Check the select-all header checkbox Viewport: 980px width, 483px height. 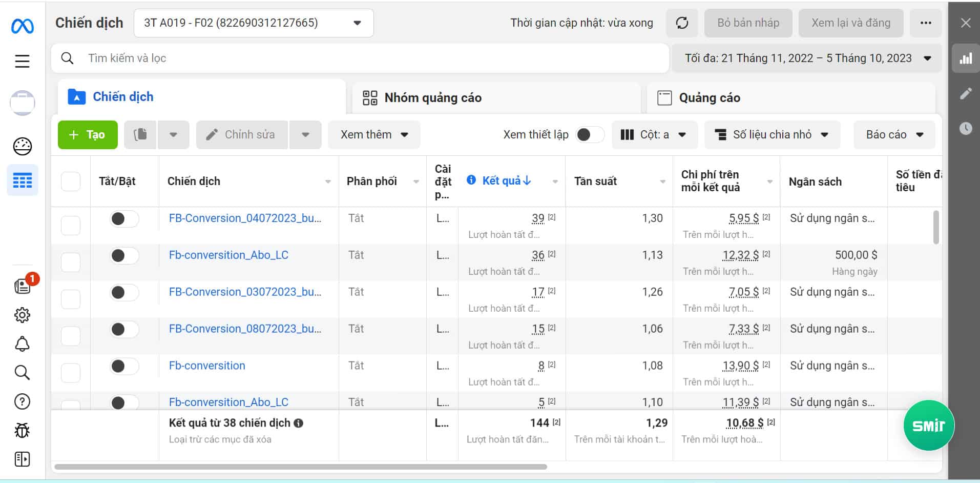pos(71,182)
